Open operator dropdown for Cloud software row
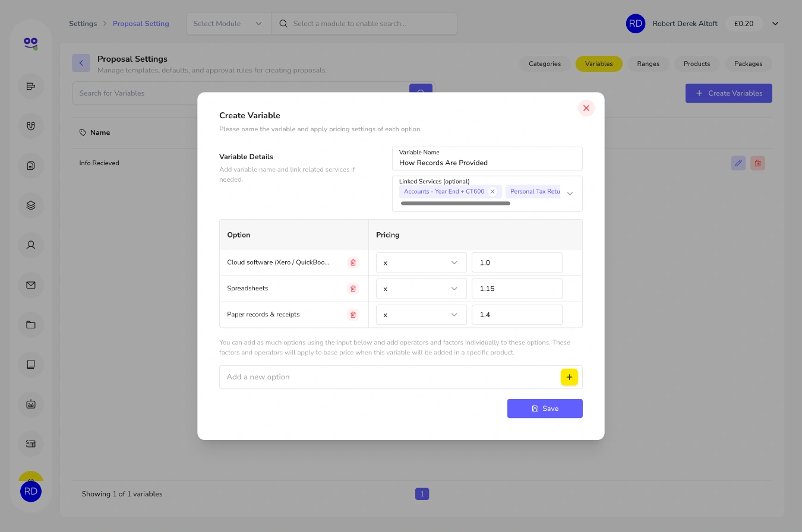The width and height of the screenshot is (802, 532). coord(421,262)
